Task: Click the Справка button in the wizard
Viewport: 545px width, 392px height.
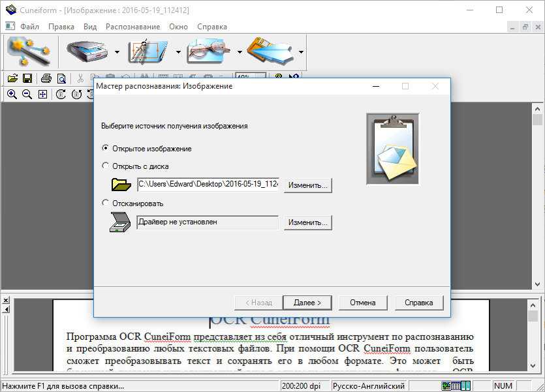Action: [x=419, y=303]
